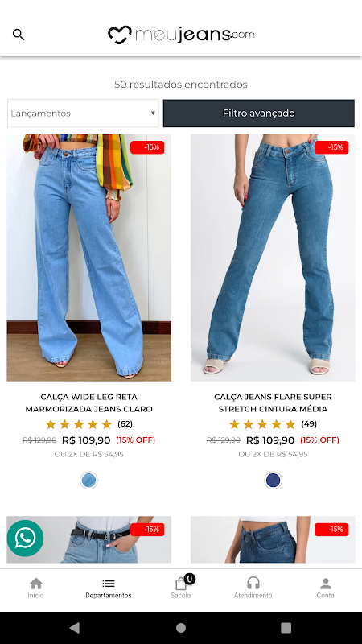362x644 pixels.
Task: Open Calça Jeans Flare Super Stretch title
Action: [x=273, y=403]
